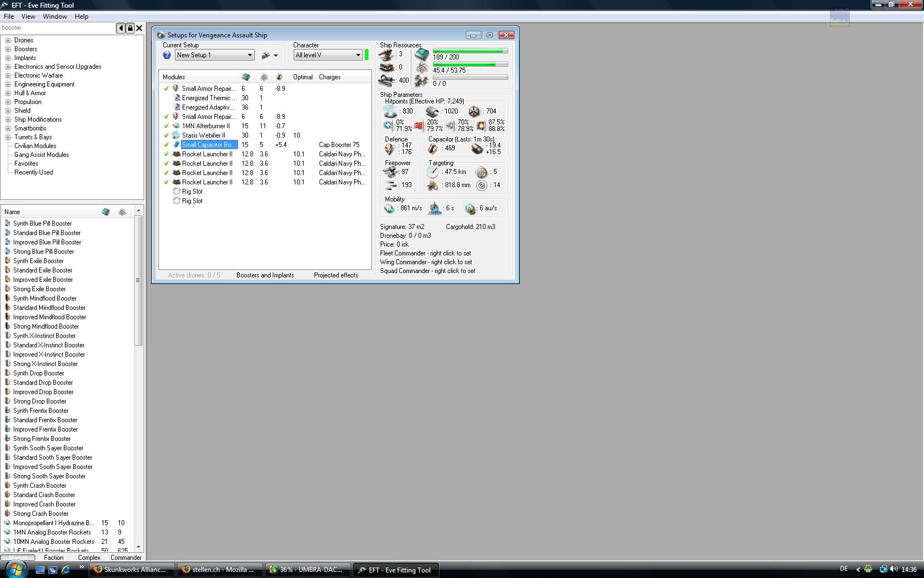Click the Show Desktop quick launch icon
The image size is (924, 578).
[x=40, y=570]
